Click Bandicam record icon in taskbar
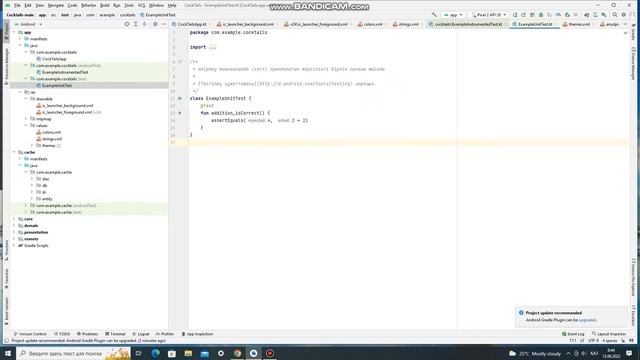Viewport: 640px width, 360px height. point(270,353)
